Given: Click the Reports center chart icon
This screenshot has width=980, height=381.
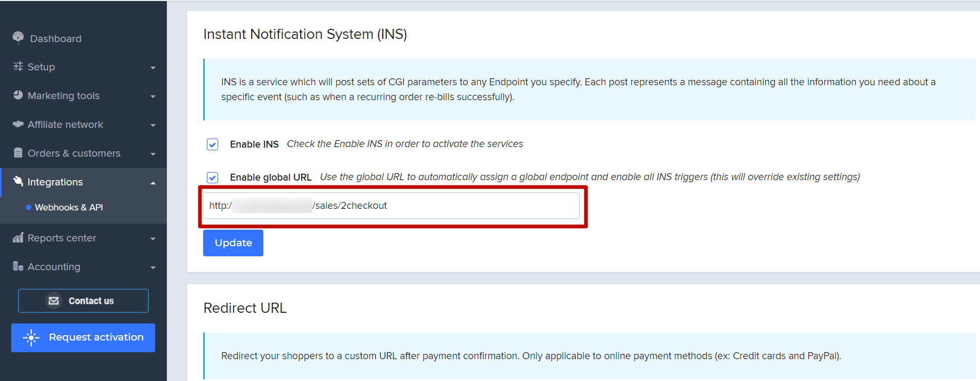Looking at the screenshot, I should (18, 238).
